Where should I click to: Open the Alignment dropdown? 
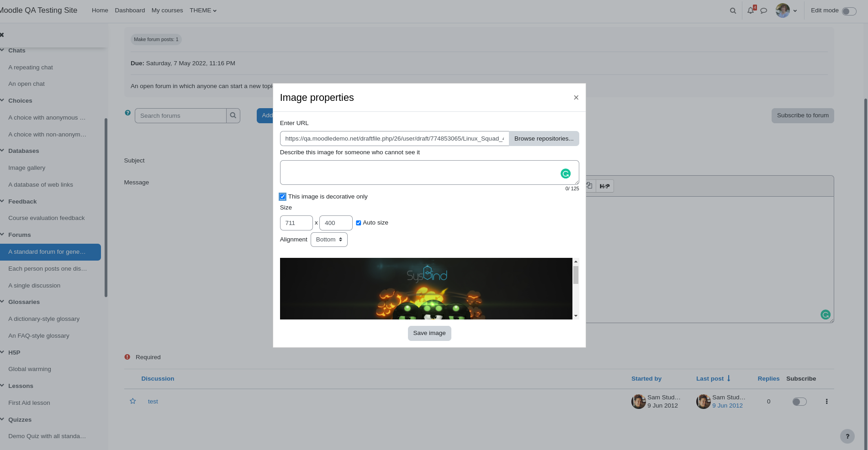329,240
